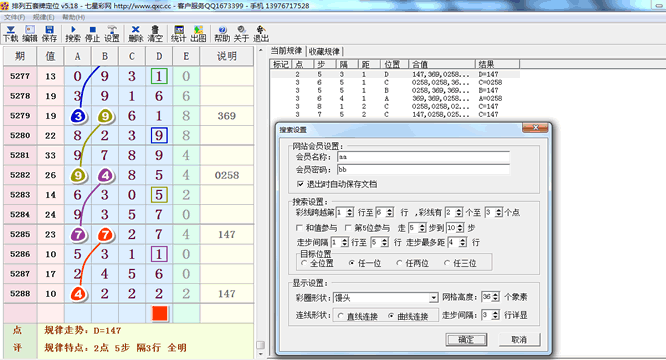Screen dimensions: 666x360
Task: Click the 位置 column header
Action: click(394, 64)
